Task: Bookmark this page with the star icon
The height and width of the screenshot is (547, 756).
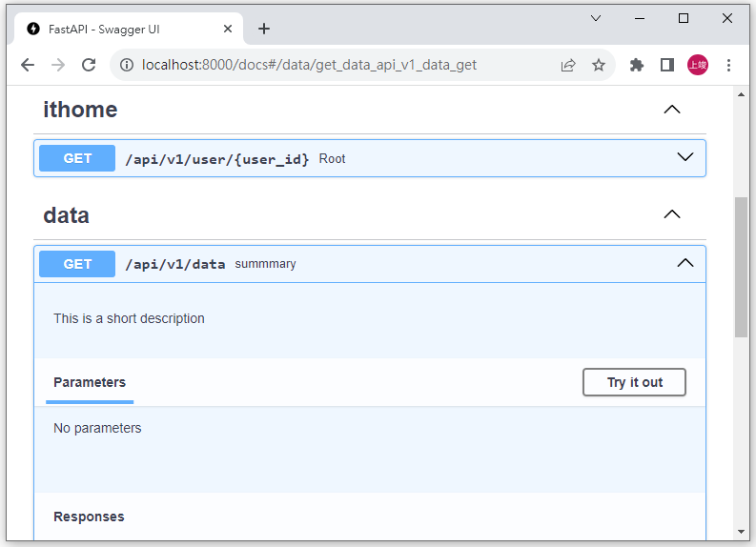Action: pyautogui.click(x=599, y=65)
